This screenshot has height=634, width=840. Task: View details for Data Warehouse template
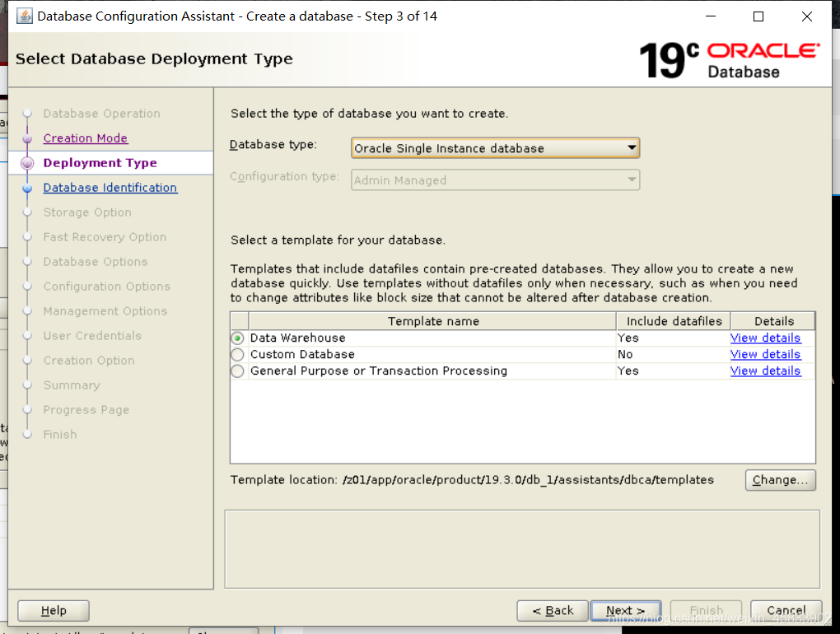765,338
